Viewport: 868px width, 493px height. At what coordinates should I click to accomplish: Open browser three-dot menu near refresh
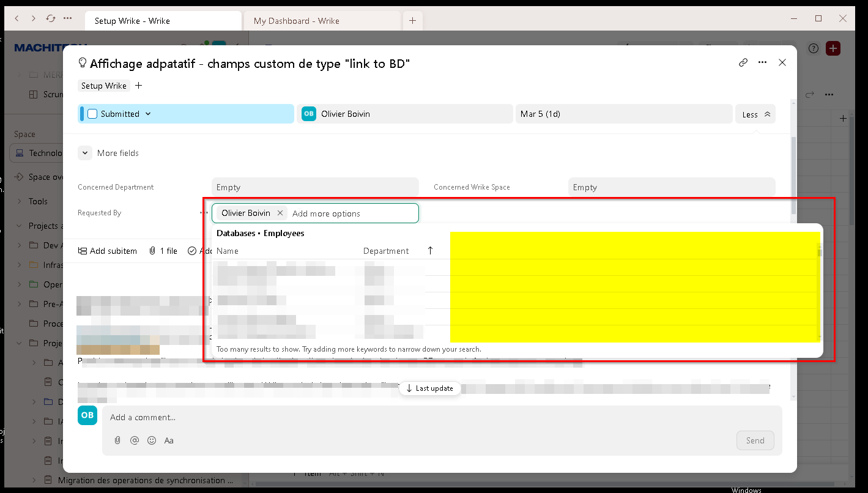(x=67, y=19)
